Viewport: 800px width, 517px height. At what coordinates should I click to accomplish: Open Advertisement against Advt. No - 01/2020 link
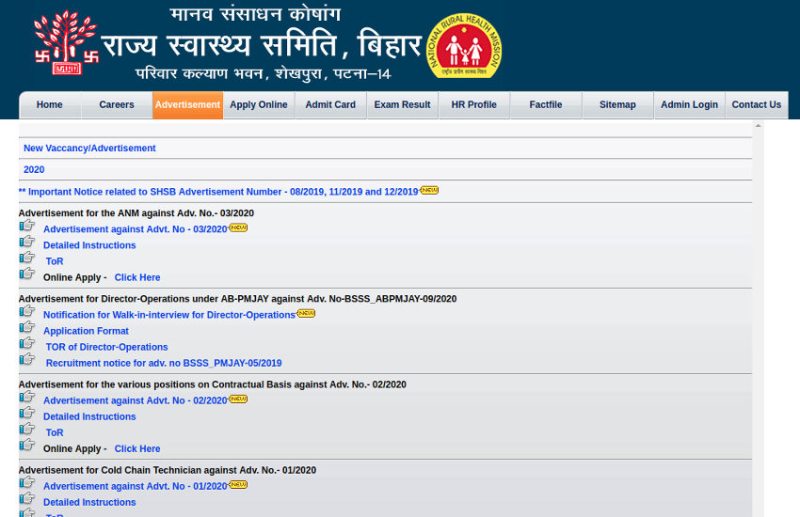point(135,486)
